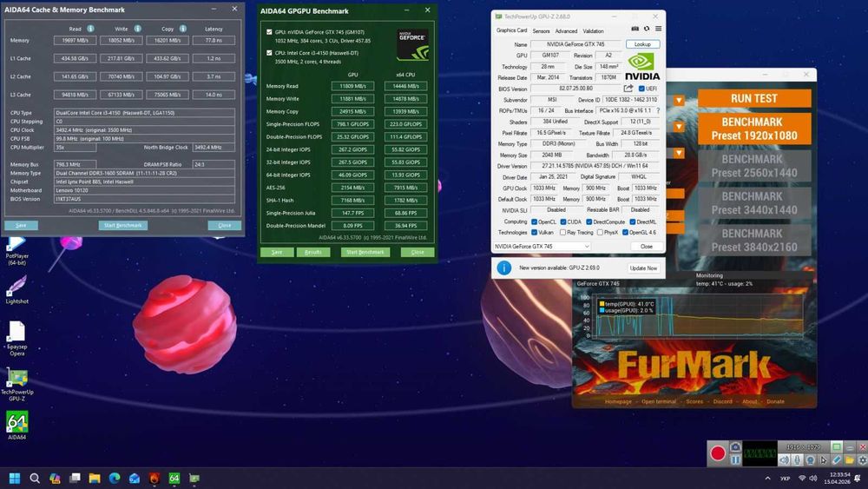This screenshot has height=489, width=868.
Task: Open drawing pen tool in recorder
Action: coord(837,460)
